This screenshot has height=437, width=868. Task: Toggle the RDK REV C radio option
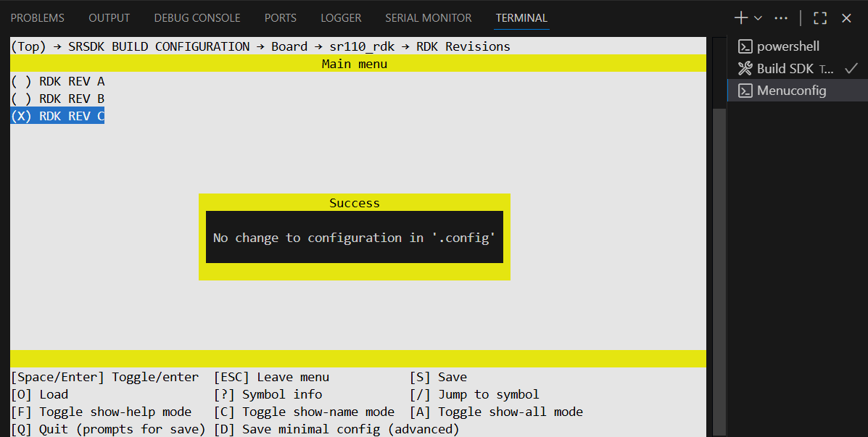pos(58,116)
